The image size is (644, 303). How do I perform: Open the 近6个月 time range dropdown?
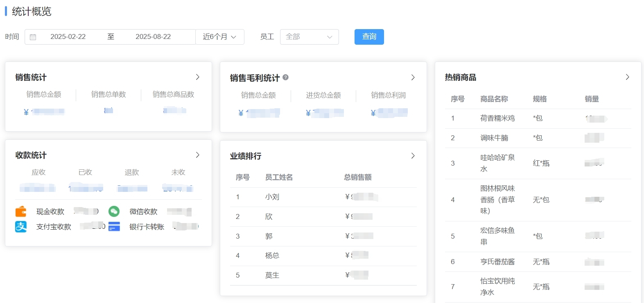pos(220,37)
